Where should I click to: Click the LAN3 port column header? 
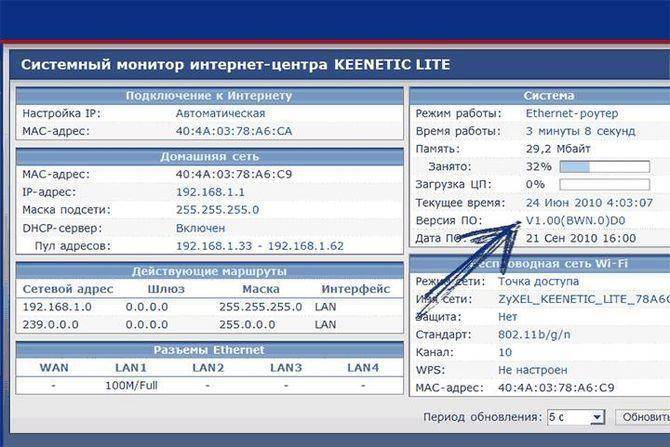[x=286, y=368]
